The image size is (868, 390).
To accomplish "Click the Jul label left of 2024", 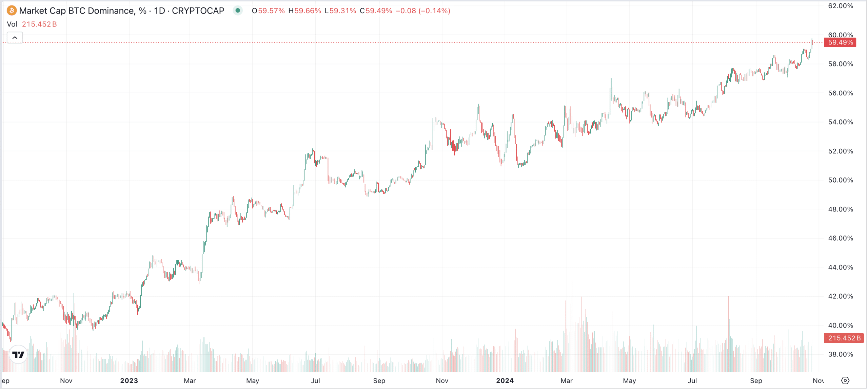I will click(315, 380).
